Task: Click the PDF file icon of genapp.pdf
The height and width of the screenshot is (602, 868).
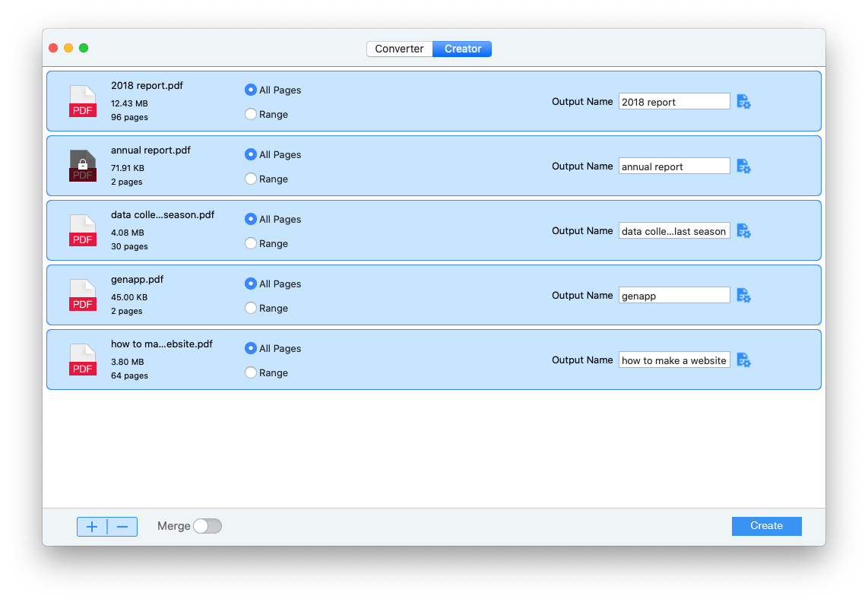Action: pyautogui.click(x=83, y=295)
